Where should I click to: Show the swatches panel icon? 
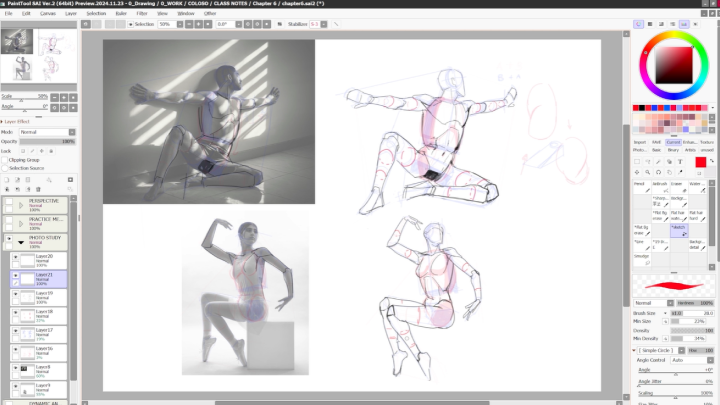tap(684, 24)
